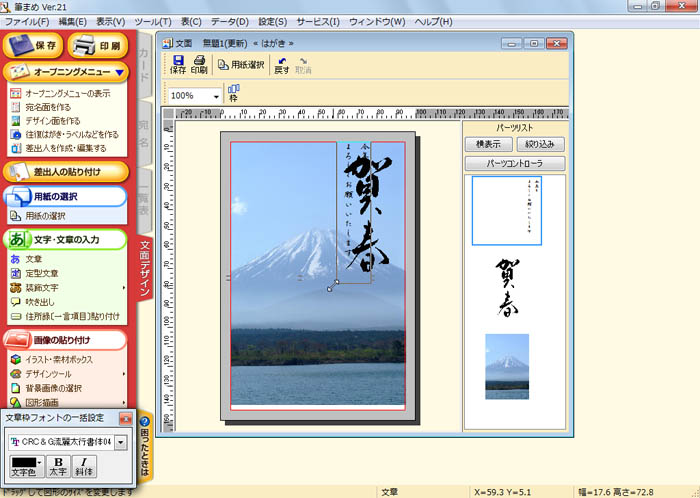Click the 保存 icon in document toolbar
This screenshot has height=498, width=700.
coord(178,65)
